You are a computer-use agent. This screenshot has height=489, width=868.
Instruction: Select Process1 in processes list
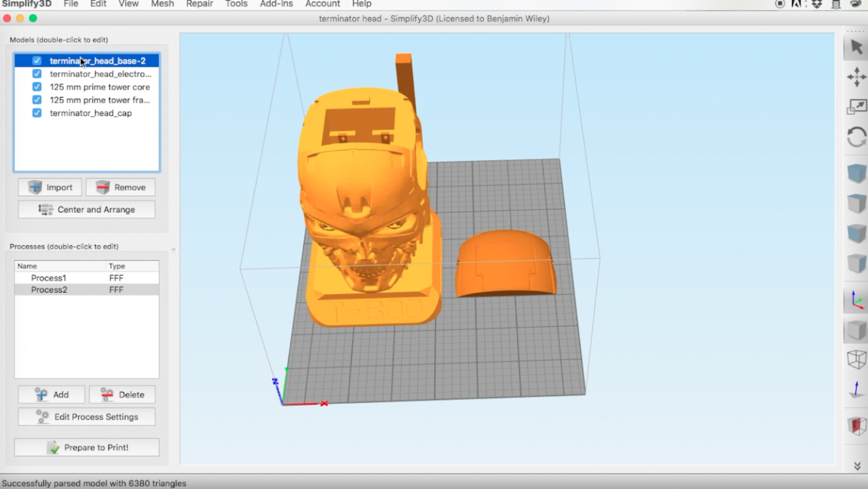pos(49,278)
